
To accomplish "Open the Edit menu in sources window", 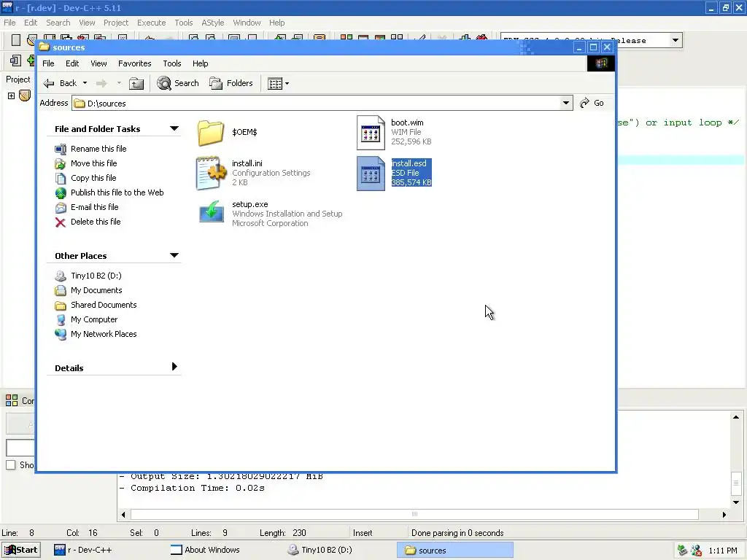I will click(72, 63).
